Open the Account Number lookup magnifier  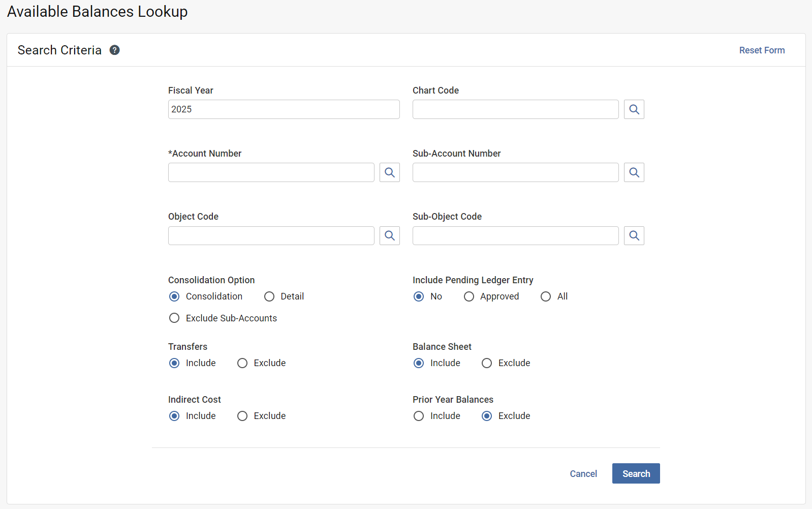click(390, 172)
